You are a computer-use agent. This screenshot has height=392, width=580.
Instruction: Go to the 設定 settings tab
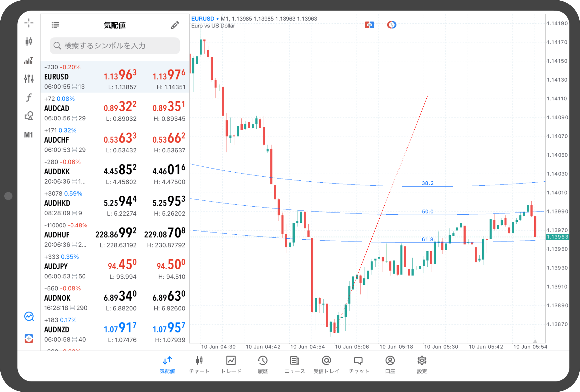[422, 364]
